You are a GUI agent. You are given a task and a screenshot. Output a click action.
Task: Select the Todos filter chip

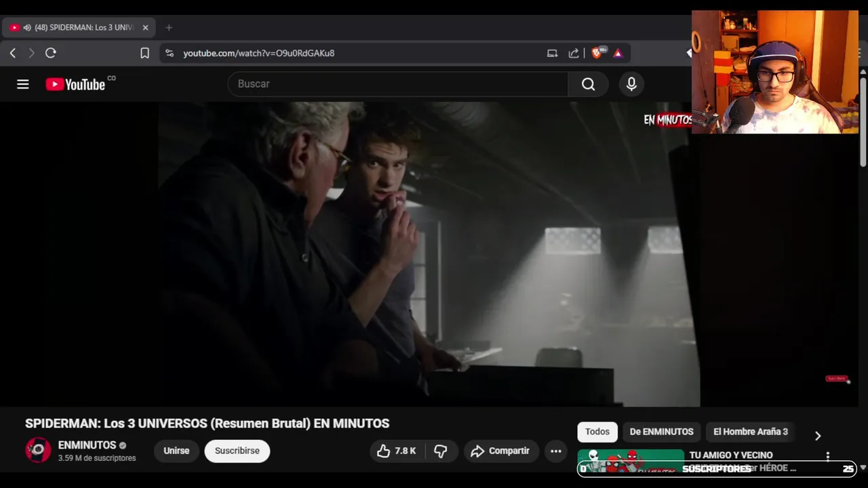pos(597,432)
